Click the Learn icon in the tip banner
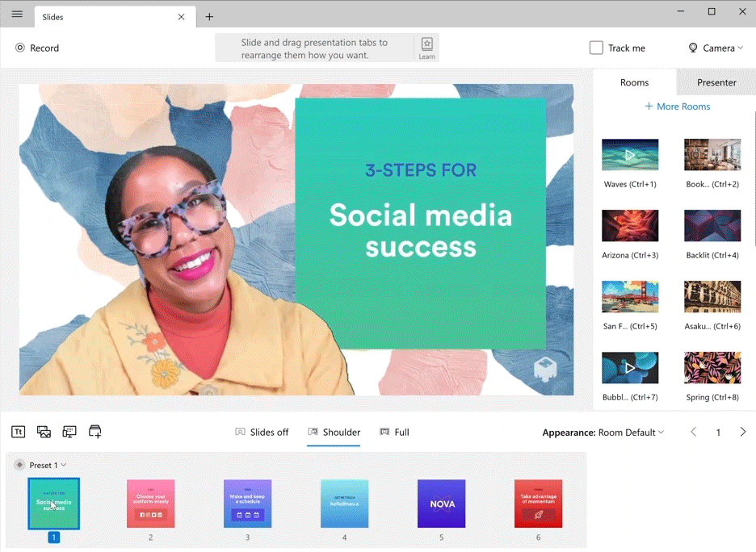This screenshot has height=552, width=756. click(426, 48)
